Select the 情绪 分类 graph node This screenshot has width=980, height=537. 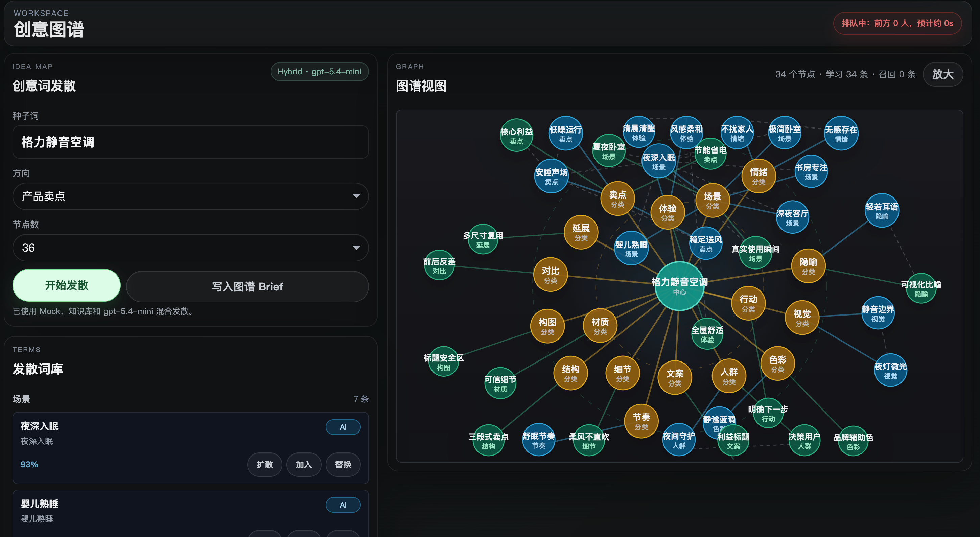pos(759,176)
